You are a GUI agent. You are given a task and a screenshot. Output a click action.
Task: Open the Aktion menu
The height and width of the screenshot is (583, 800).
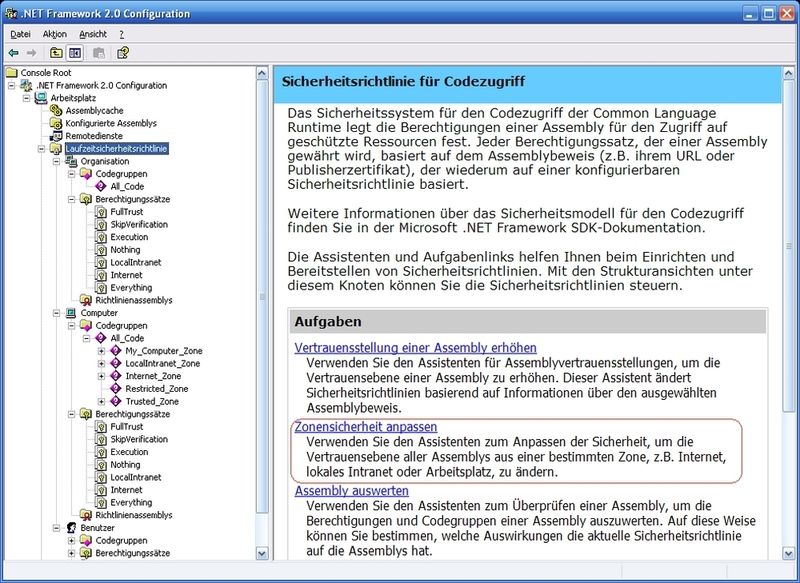click(55, 34)
